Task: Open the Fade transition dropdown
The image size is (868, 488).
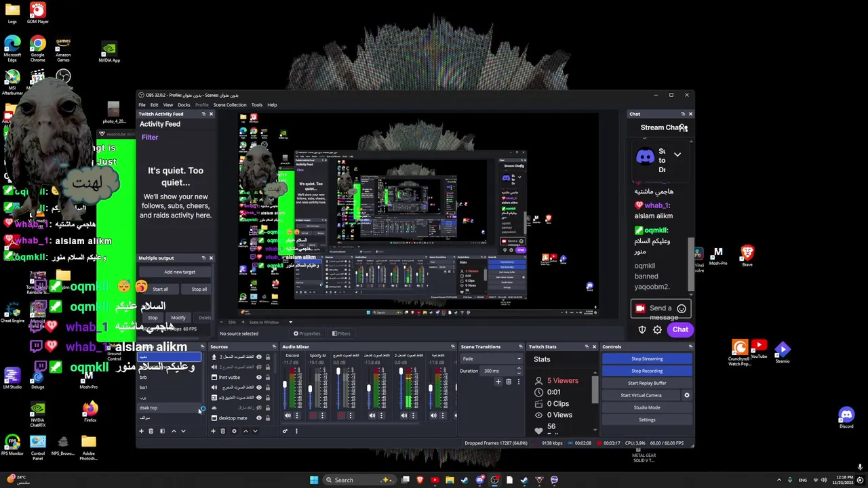Action: click(492, 359)
